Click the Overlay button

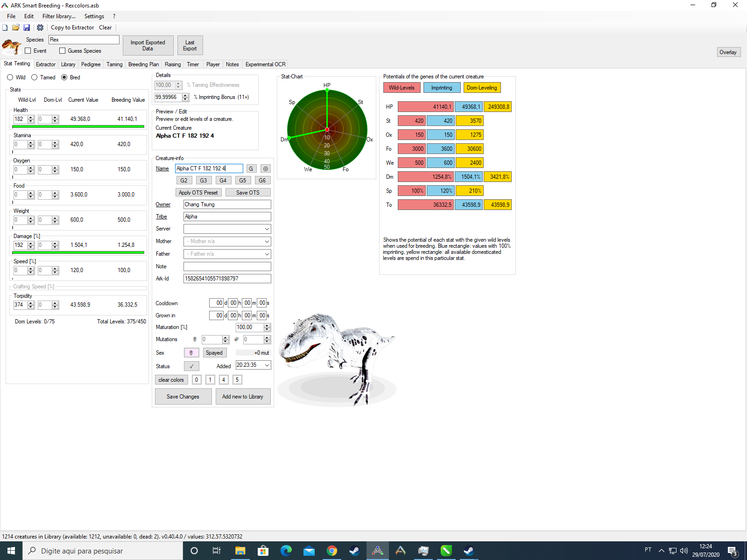point(728,52)
